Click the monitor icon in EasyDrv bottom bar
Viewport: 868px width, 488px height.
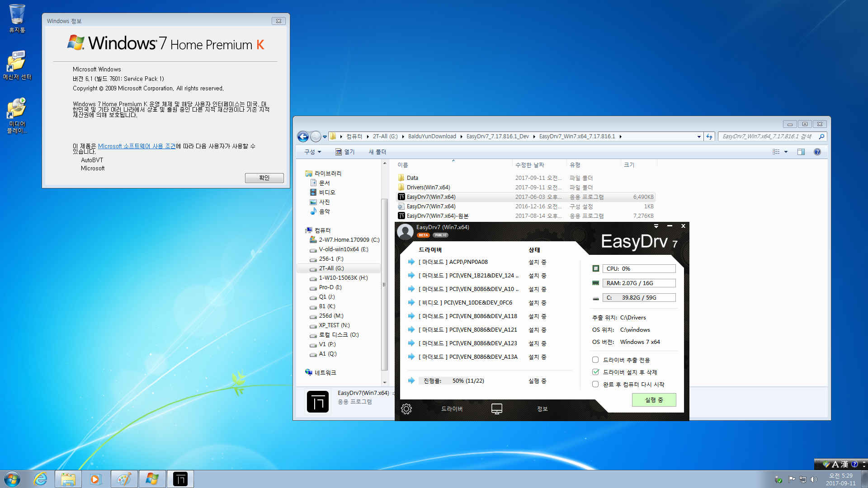pyautogui.click(x=497, y=409)
